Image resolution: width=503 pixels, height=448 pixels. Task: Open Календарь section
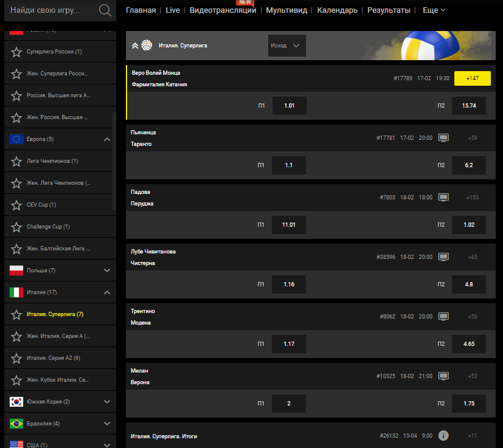tap(337, 10)
